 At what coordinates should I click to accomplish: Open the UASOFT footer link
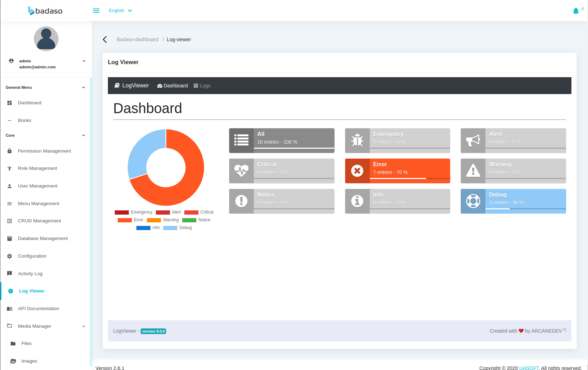pos(529,368)
